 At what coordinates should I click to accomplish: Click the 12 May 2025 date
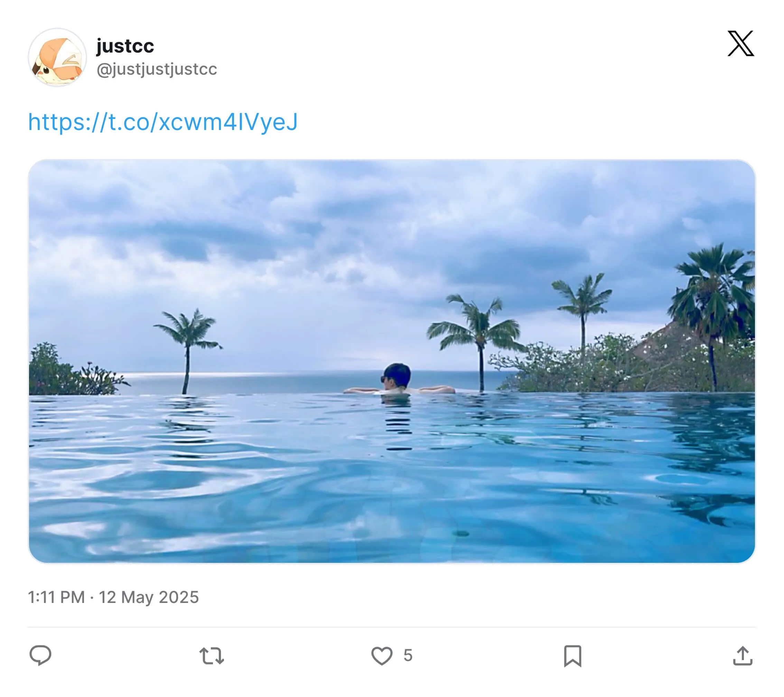coord(149,597)
